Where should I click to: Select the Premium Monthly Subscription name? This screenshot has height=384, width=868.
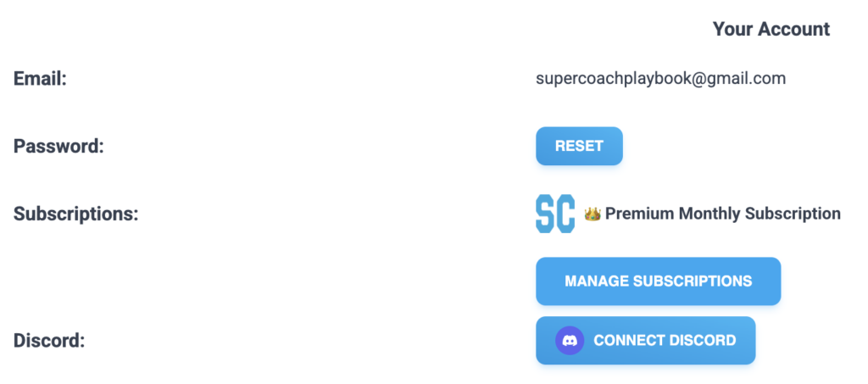pyautogui.click(x=722, y=214)
